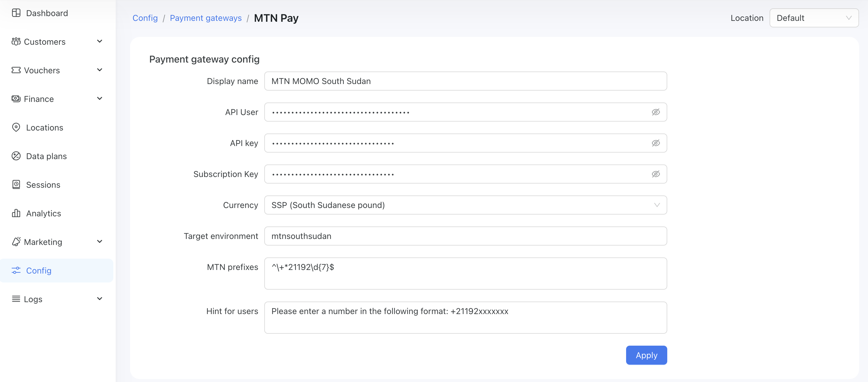Click the Target environment field
868x382 pixels.
coord(465,236)
